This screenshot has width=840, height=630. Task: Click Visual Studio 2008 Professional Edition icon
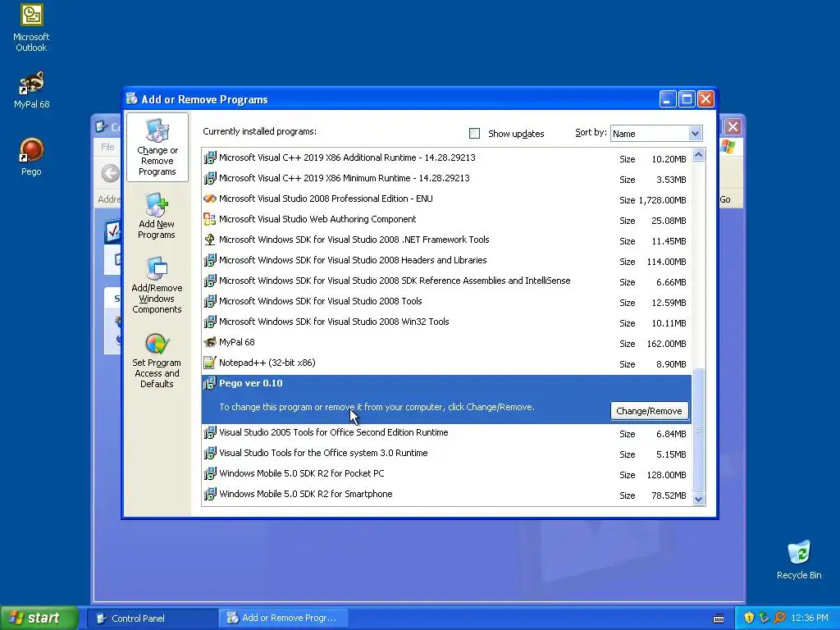coord(210,199)
